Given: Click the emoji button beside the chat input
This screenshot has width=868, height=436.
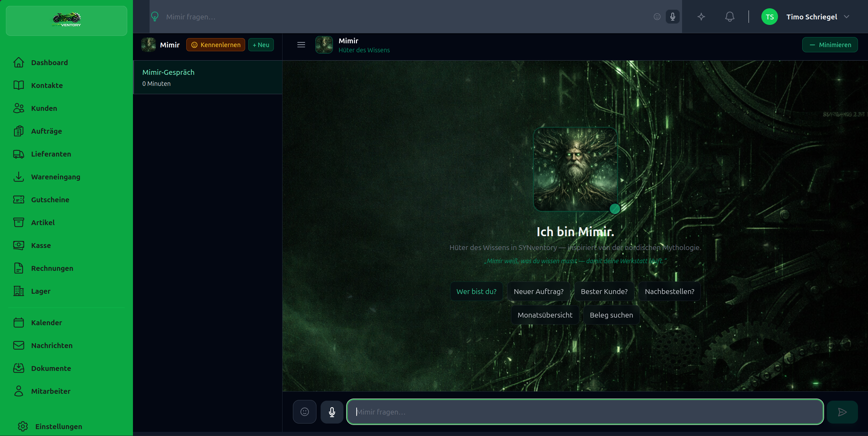Looking at the screenshot, I should (304, 412).
